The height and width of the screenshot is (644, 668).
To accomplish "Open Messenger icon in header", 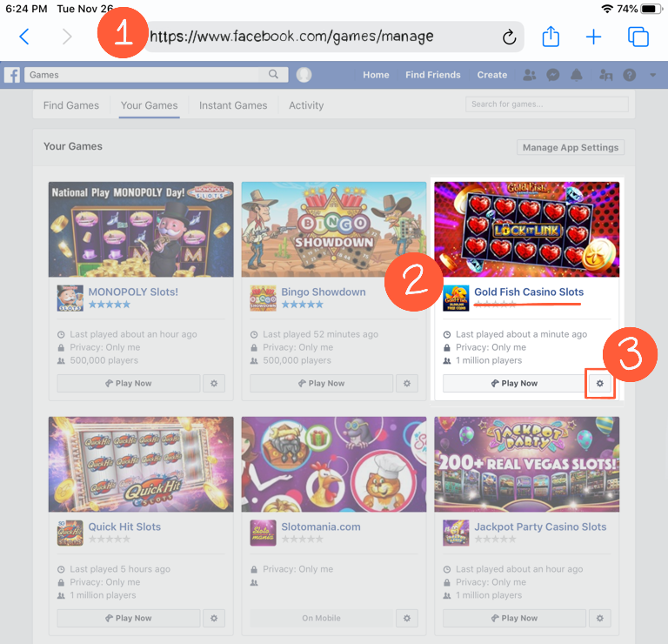I will point(553,75).
